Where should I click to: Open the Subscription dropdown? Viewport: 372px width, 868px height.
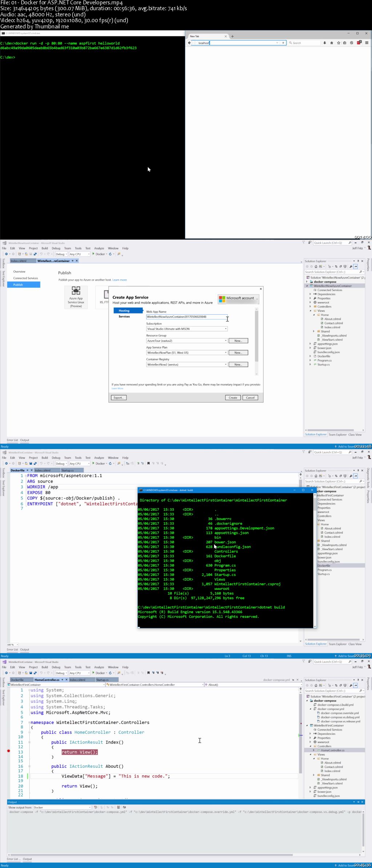click(187, 329)
